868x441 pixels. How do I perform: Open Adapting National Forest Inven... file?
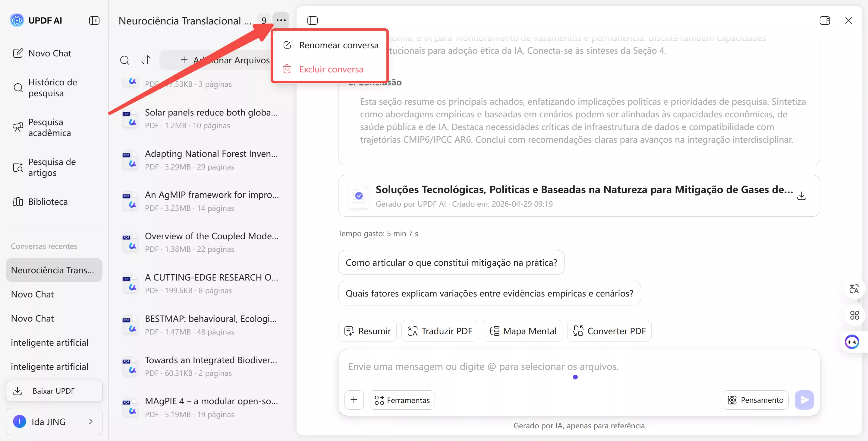point(202,160)
